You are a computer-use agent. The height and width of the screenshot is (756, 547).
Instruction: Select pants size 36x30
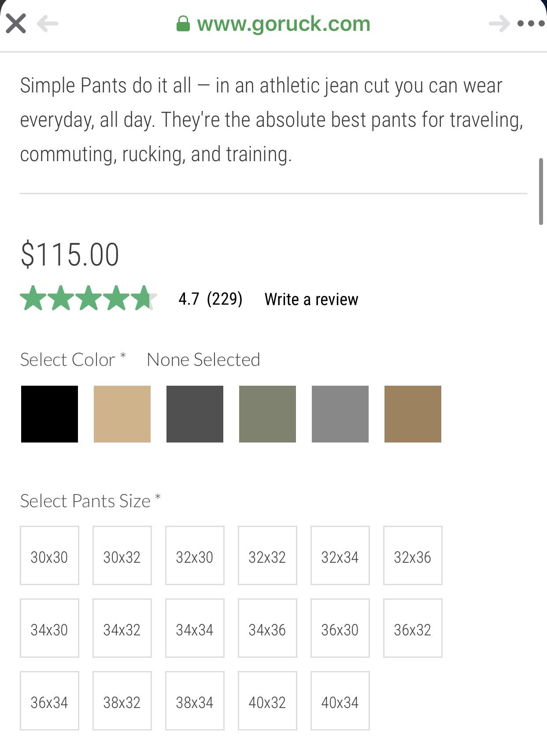point(340,628)
